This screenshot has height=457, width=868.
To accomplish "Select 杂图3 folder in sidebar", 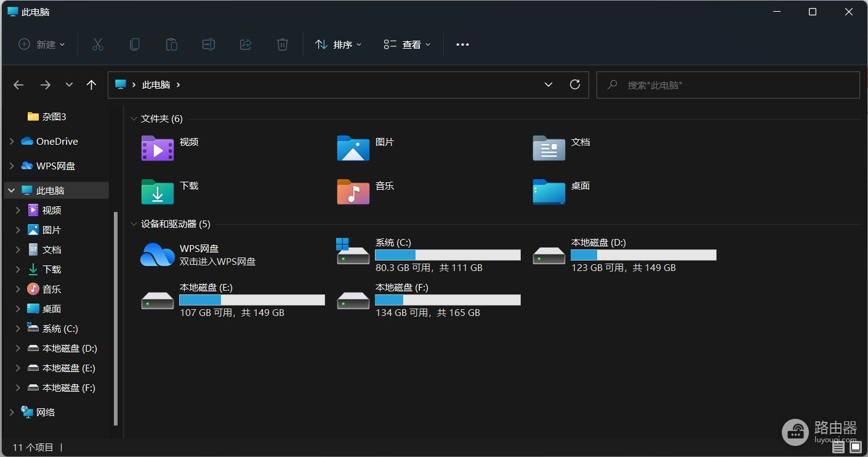I will (47, 116).
